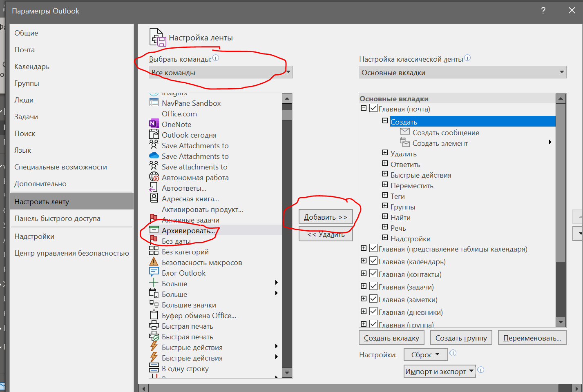This screenshot has width=583, height=392.
Task: Expand the Ответить group
Action: (385, 163)
